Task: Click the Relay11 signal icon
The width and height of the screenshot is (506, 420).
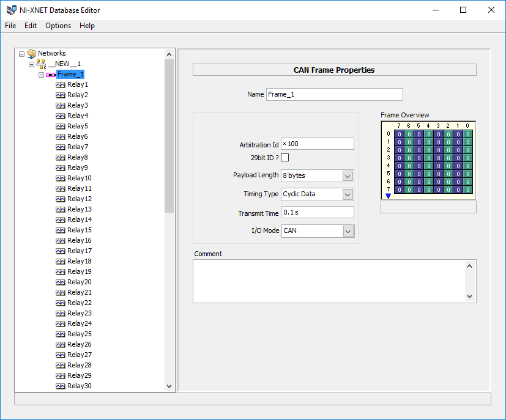Action: [x=61, y=188]
